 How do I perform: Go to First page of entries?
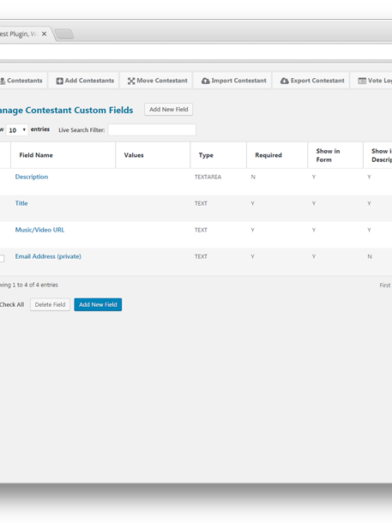click(x=385, y=285)
